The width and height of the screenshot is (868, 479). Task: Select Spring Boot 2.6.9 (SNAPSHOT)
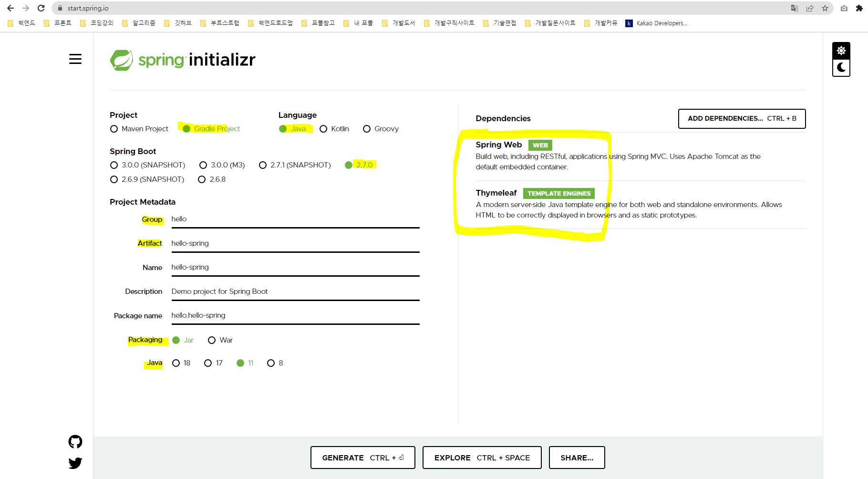[147, 179]
